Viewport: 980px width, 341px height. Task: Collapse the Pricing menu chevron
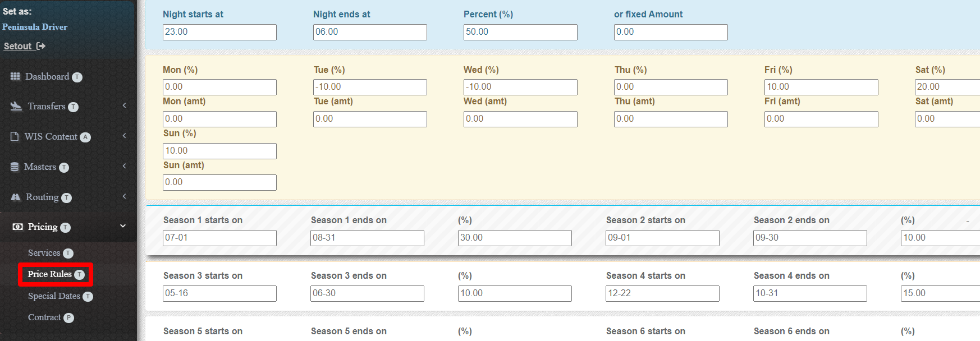(123, 226)
